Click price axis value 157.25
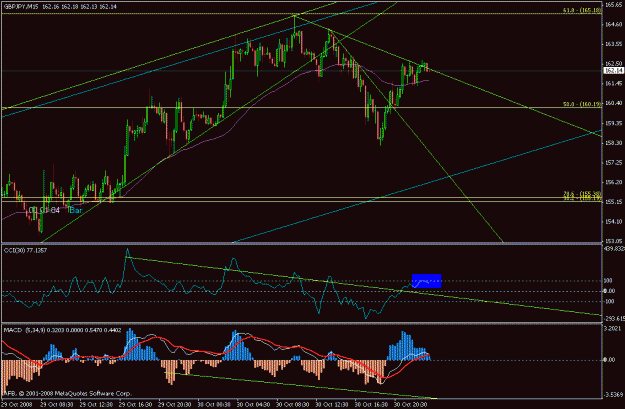The image size is (625, 409). click(614, 163)
